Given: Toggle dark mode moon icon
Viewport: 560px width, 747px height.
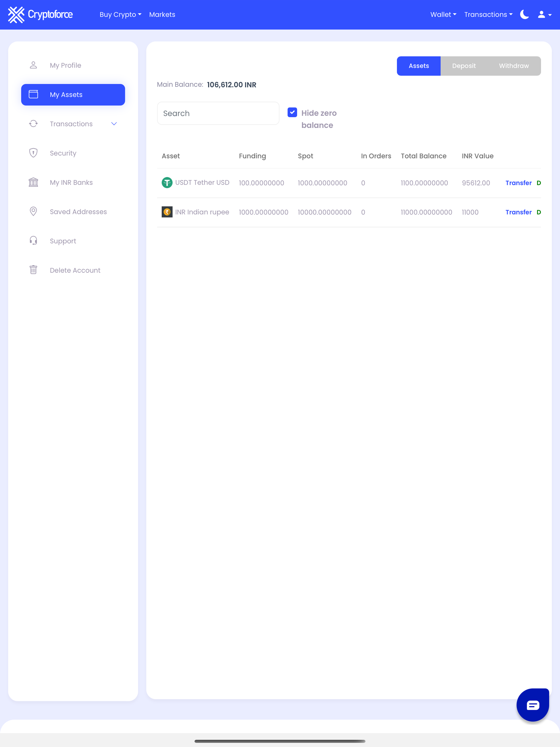Looking at the screenshot, I should coord(524,14).
